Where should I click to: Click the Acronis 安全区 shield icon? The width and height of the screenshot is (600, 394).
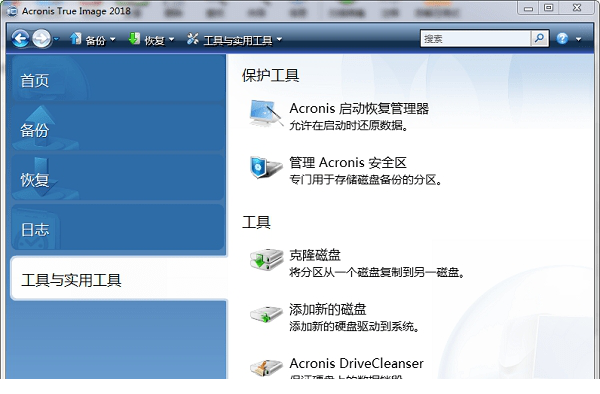coord(266,167)
